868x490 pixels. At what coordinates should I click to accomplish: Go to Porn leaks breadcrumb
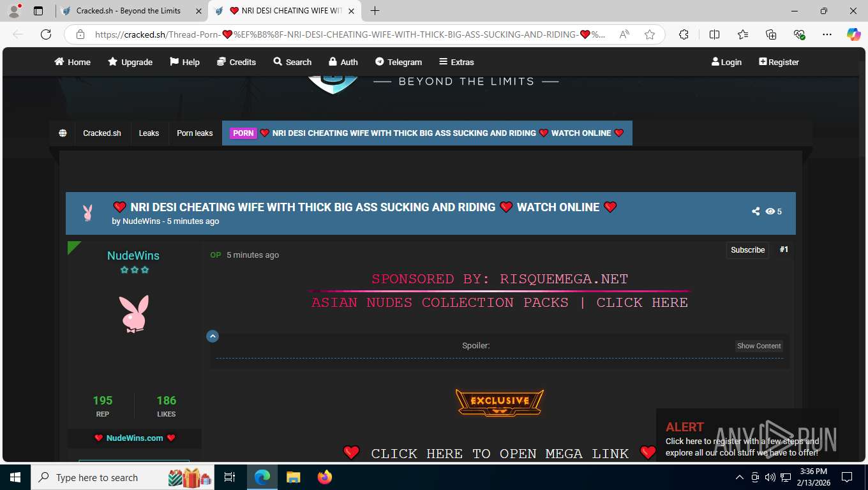coord(195,133)
